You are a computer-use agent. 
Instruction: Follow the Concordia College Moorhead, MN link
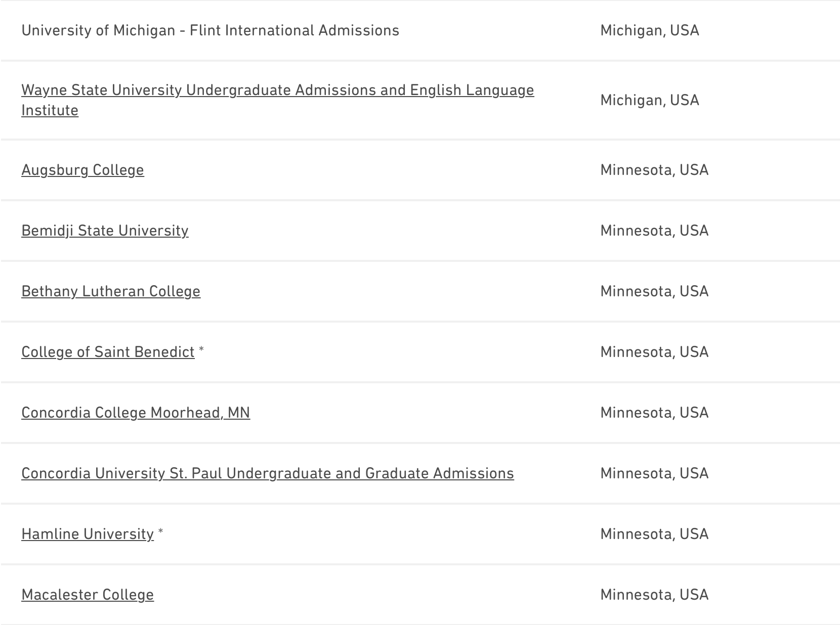coord(136,413)
